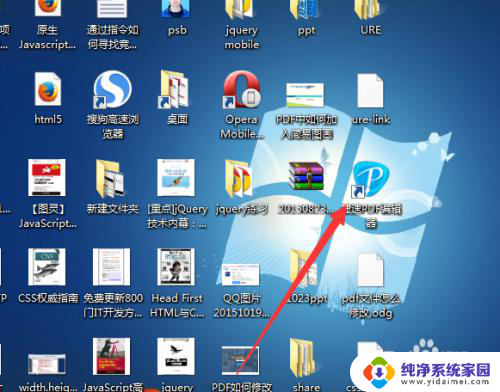Viewport: 500px width, 392px height.
Task: Select the pdf文件怎么修改.odg file
Action: (x=370, y=269)
